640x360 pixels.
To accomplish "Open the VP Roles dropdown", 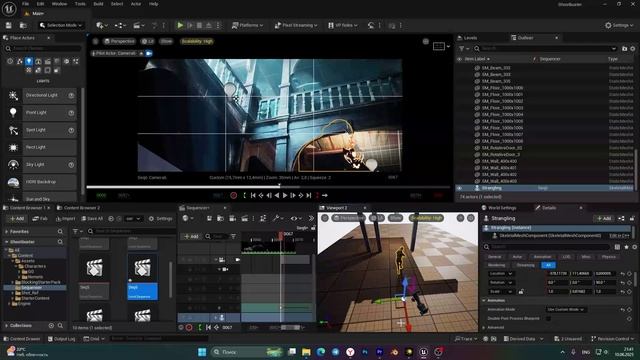I will point(343,25).
